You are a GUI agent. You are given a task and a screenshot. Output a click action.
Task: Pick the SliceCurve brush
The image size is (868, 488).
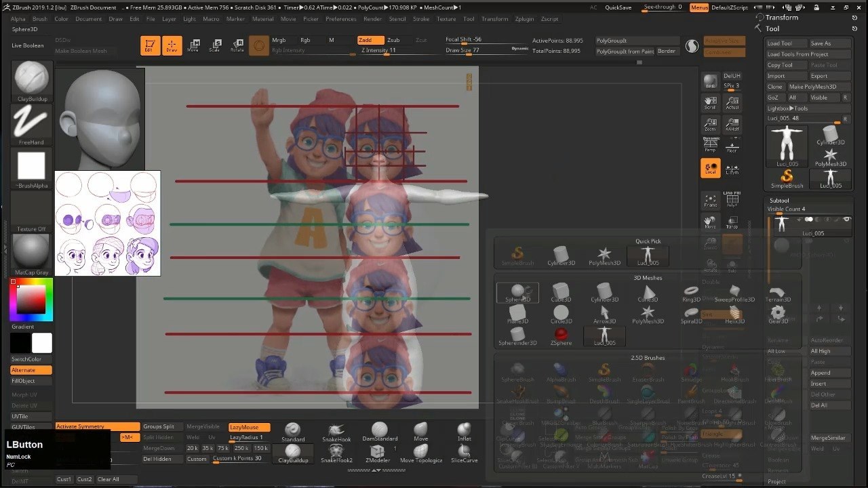tap(465, 454)
